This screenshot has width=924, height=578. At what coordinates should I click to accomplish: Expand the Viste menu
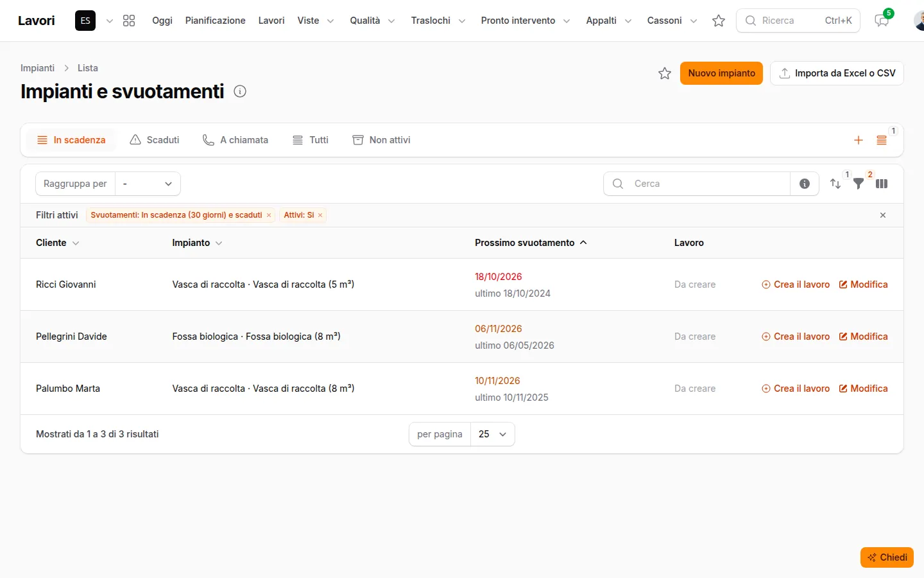point(316,21)
